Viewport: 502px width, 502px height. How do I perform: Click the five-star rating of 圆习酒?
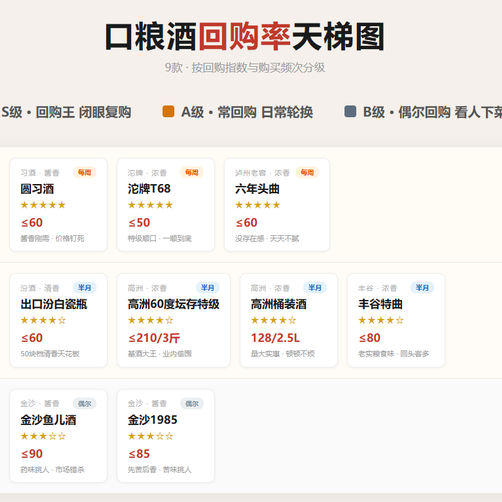[43, 205]
